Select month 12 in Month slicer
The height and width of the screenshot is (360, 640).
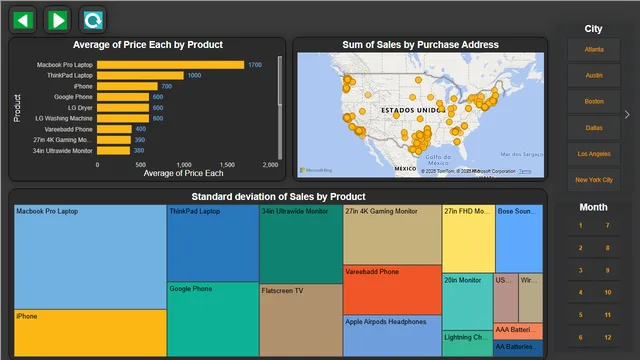point(607,337)
